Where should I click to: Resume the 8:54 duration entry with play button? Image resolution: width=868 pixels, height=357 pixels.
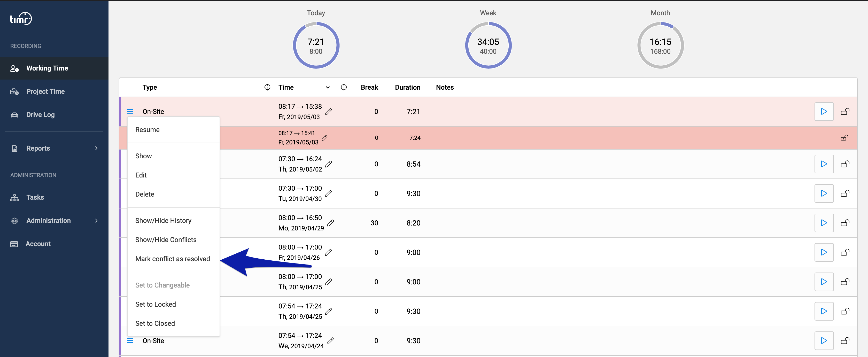point(824,164)
